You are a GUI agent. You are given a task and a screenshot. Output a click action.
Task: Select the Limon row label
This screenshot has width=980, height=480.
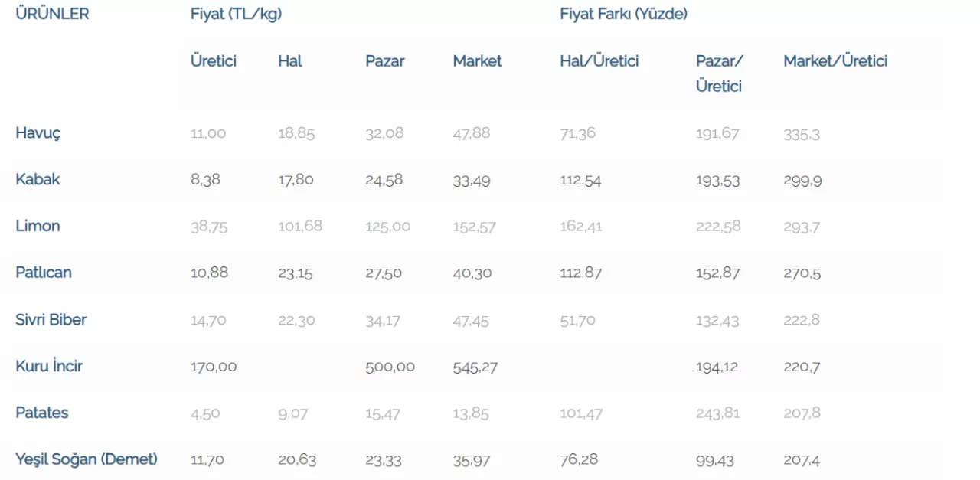(38, 227)
